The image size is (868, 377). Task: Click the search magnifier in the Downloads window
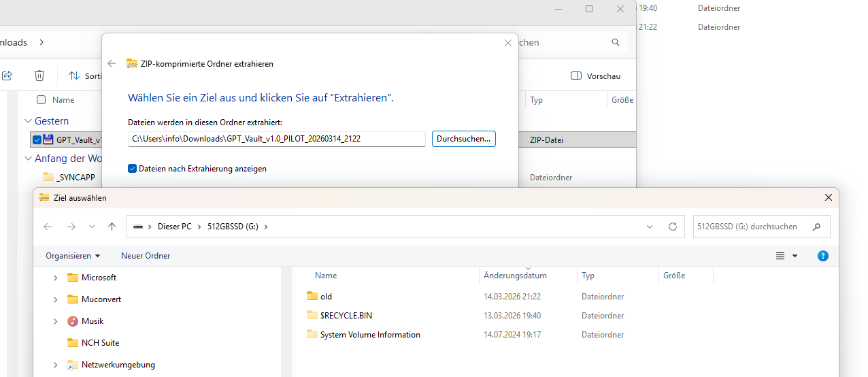tap(616, 42)
